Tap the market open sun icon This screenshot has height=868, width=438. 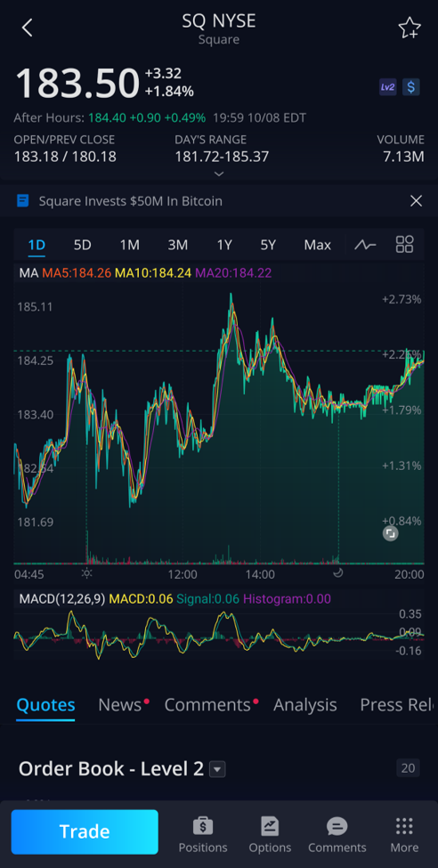click(x=86, y=573)
